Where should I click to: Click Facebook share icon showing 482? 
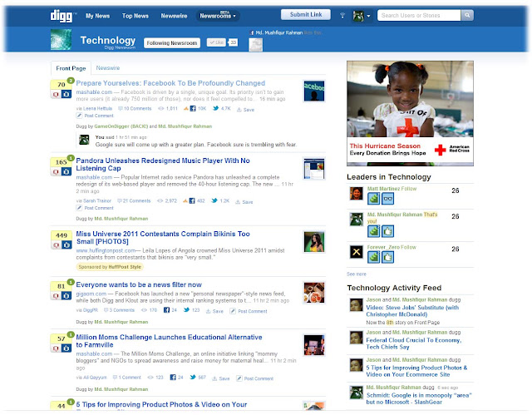pyautogui.click(x=192, y=201)
